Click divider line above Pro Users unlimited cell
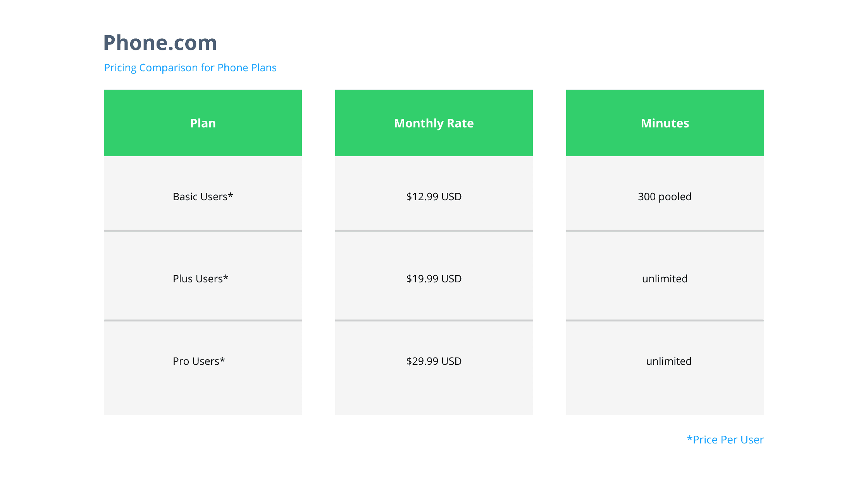This screenshot has width=868, height=488. (x=665, y=320)
